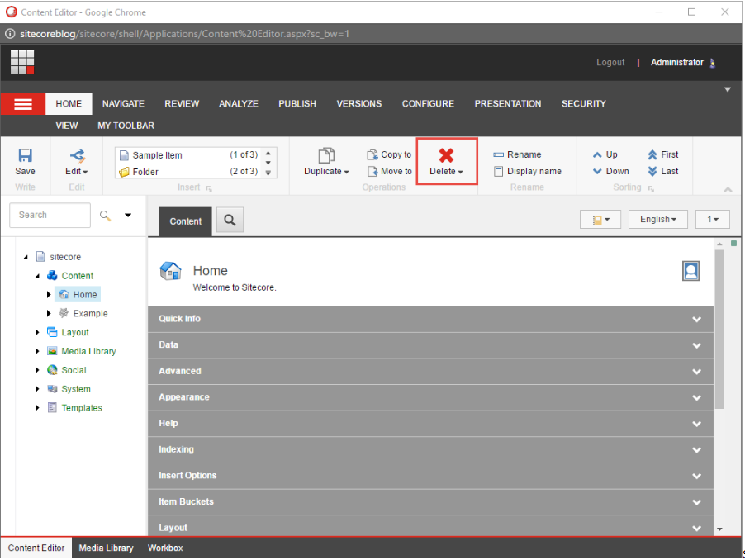
Task: Switch to the REVIEW ribbon tab
Action: click(x=182, y=104)
